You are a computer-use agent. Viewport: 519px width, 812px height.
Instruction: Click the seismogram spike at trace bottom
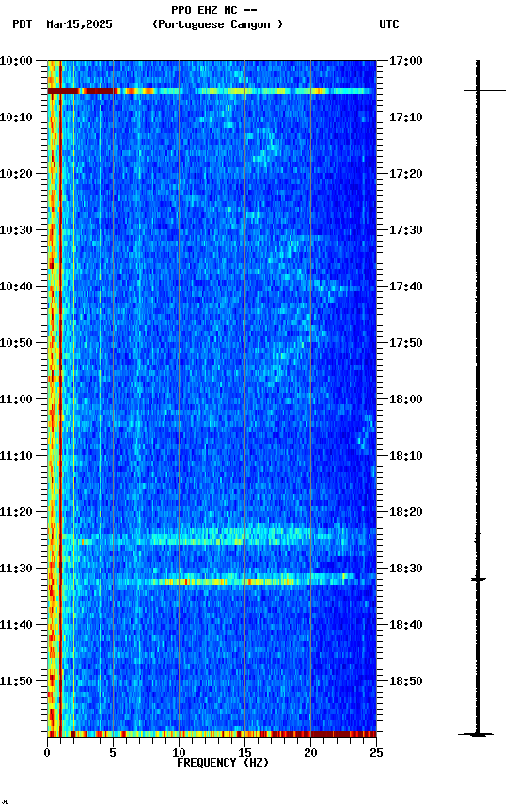coord(476,734)
